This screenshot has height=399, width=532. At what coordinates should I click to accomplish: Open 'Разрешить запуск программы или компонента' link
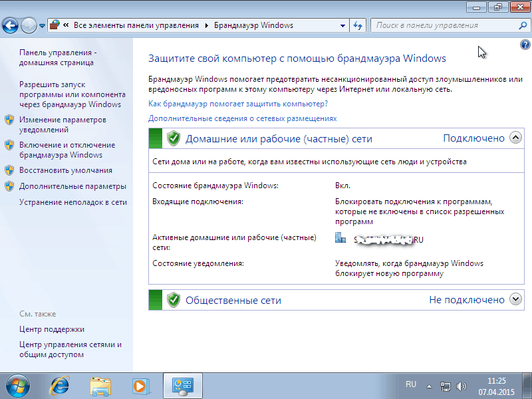[72, 94]
